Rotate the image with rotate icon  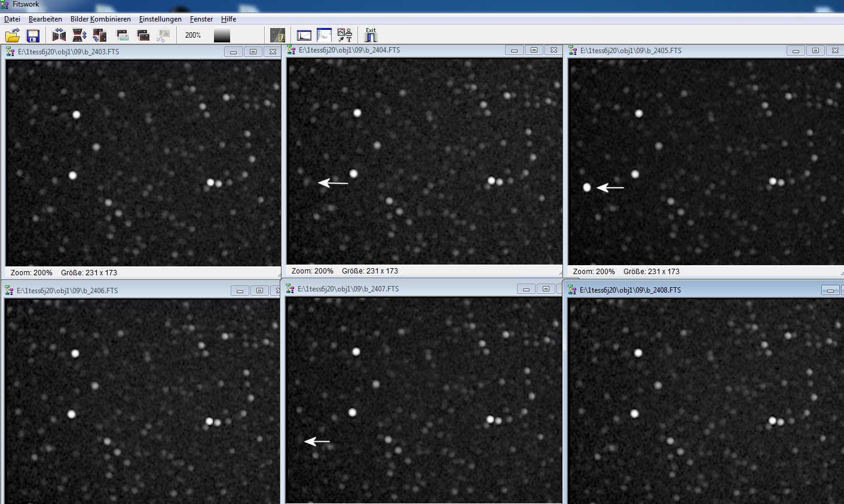pyautogui.click(x=100, y=35)
